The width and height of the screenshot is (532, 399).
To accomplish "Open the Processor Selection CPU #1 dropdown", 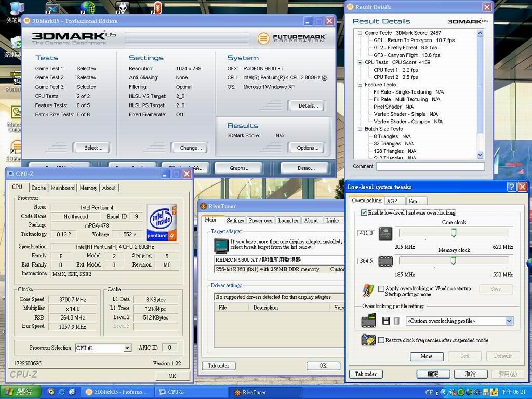I will click(127, 348).
